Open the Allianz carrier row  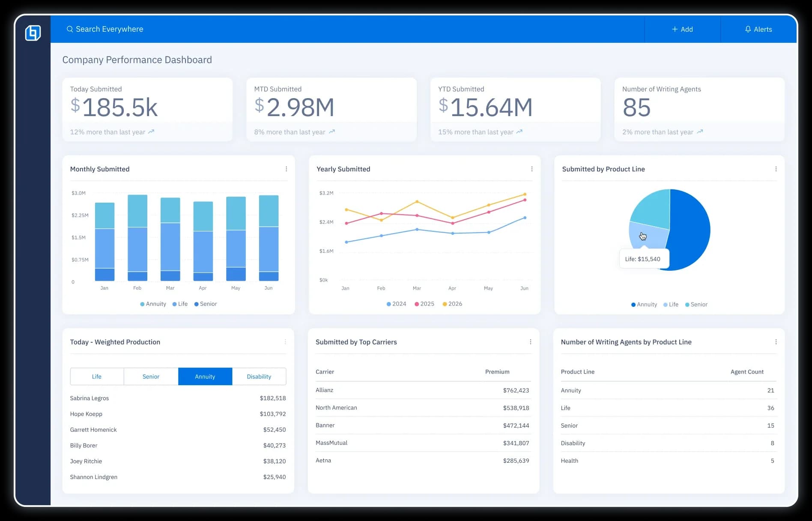[324, 390]
